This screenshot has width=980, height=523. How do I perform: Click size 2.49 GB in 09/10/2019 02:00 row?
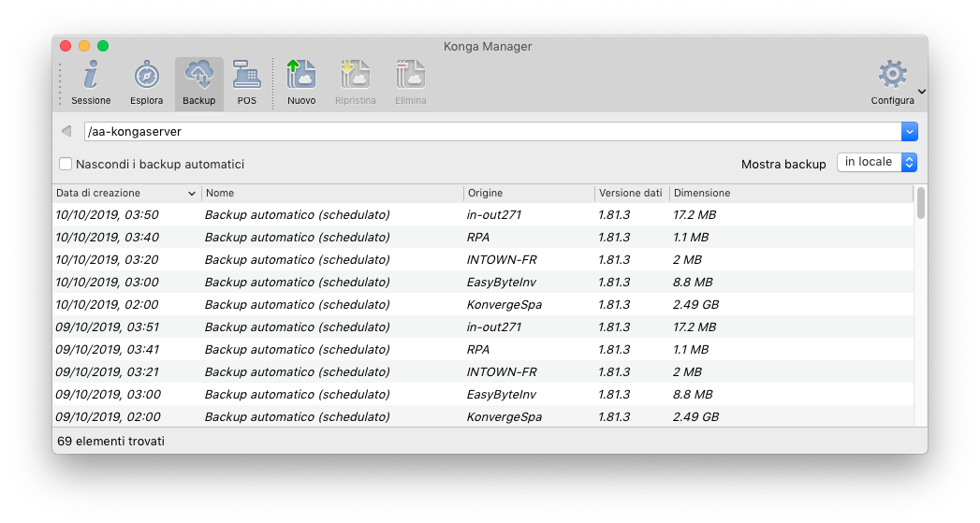point(695,416)
